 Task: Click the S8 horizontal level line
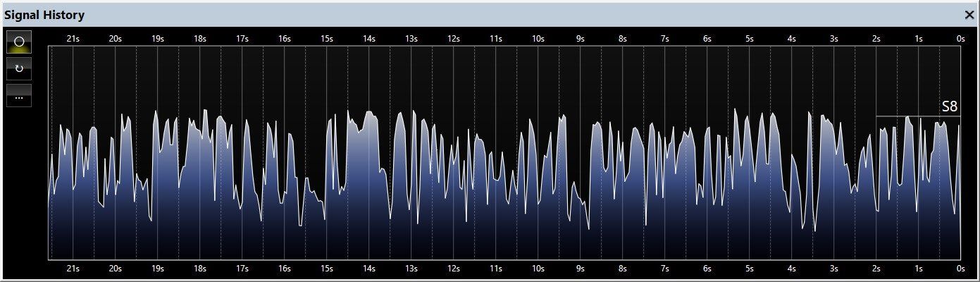point(918,116)
